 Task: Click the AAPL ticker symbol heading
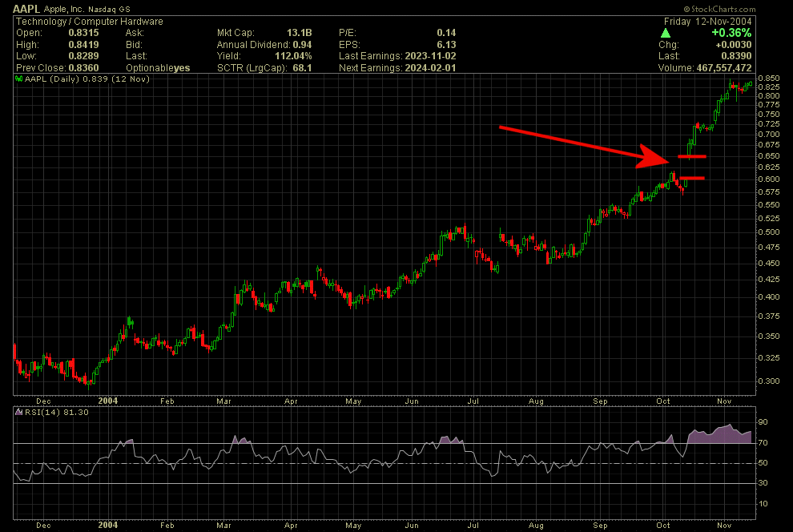pos(27,8)
